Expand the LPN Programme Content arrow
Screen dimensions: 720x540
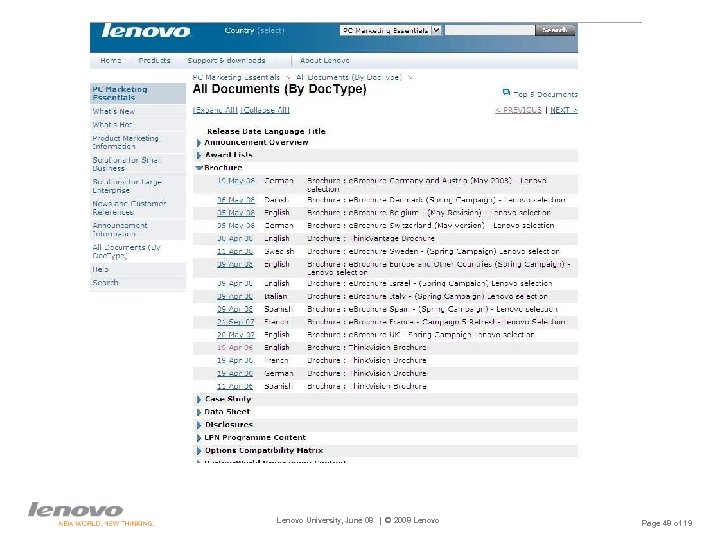click(x=199, y=438)
